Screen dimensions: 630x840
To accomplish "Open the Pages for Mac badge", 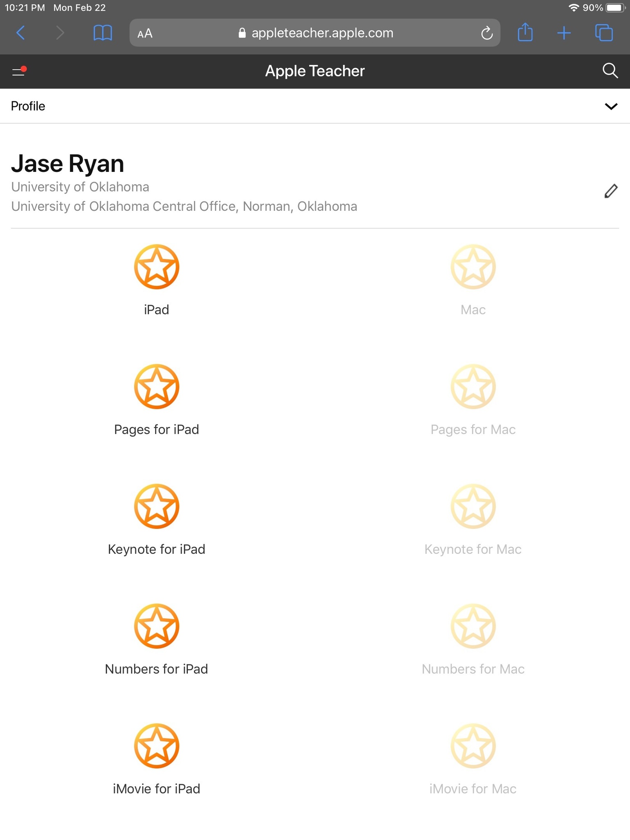I will pos(473,386).
